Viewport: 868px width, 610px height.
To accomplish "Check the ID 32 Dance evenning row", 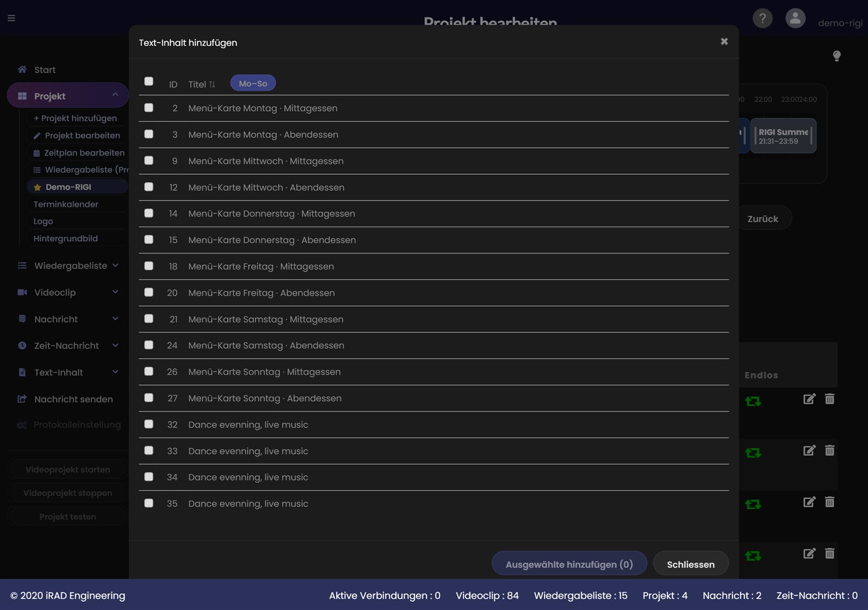I will 149,424.
